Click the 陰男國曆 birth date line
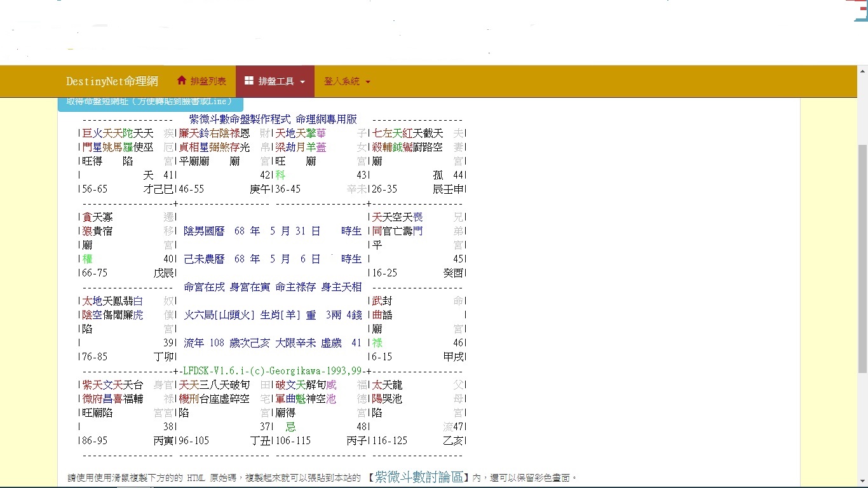The height and width of the screenshot is (488, 868). point(273,231)
